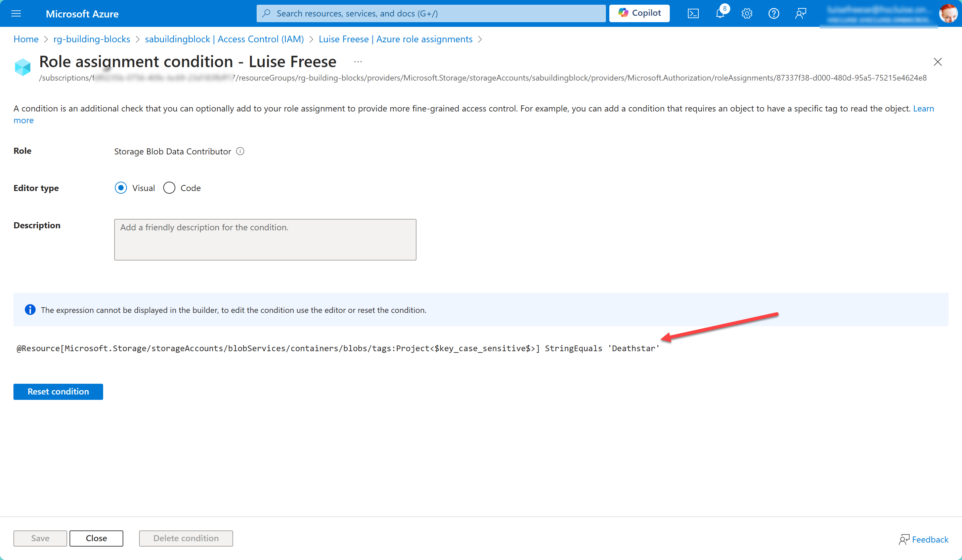The width and height of the screenshot is (962, 560).
Task: Click the Storage Blob Data Contributor role text
Action: [x=173, y=151]
